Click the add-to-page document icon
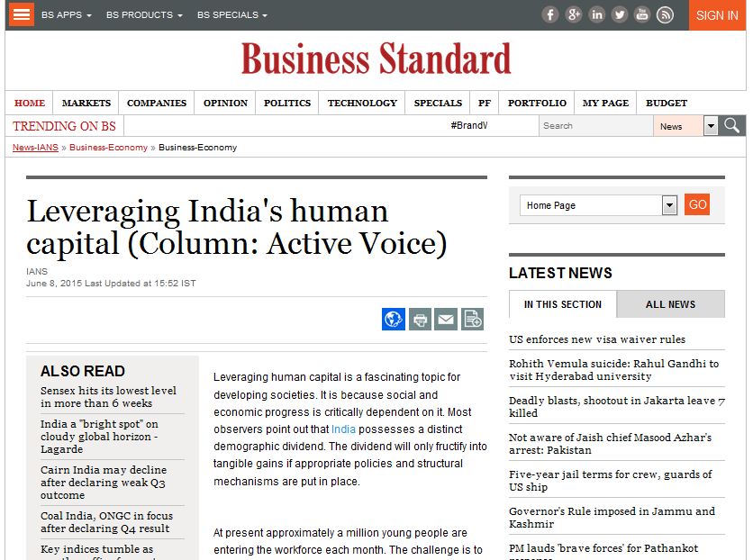753x560 pixels. 473,319
